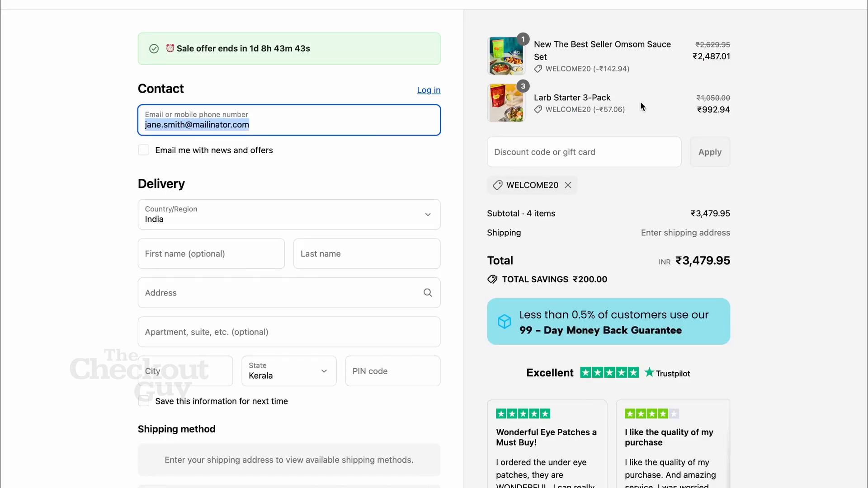Click the 99-Day Money Back Guarantee banner
This screenshot has height=488, width=868.
pyautogui.click(x=609, y=322)
